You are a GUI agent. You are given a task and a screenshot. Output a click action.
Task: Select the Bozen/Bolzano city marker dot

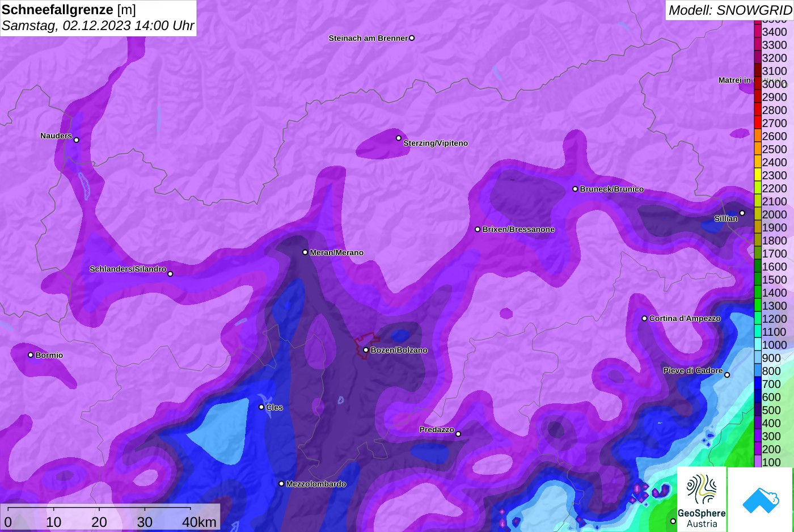pyautogui.click(x=366, y=350)
